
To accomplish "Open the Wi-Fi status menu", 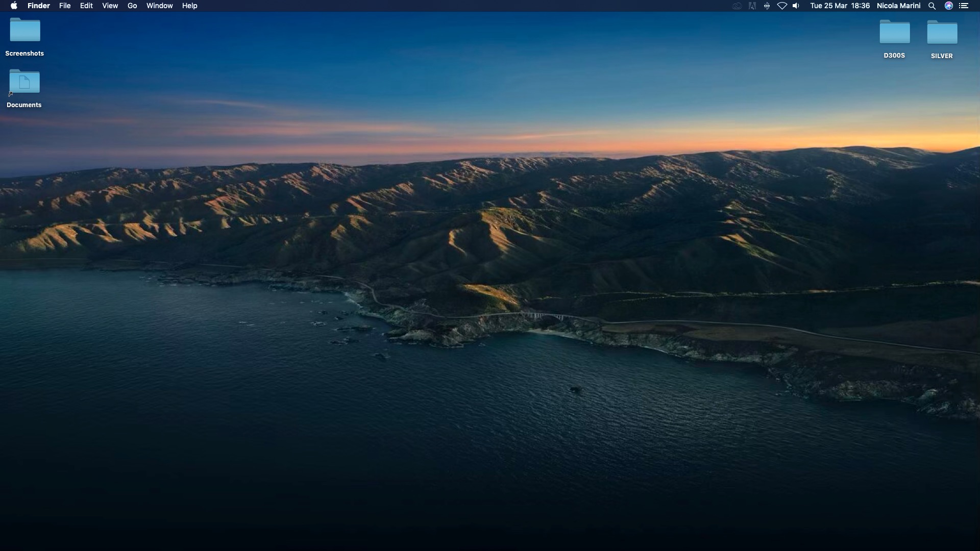I will click(x=782, y=6).
